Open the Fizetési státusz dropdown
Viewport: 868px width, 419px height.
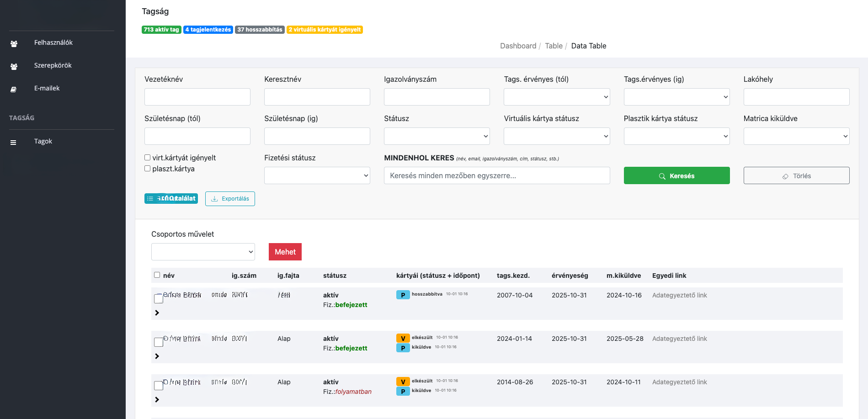317,175
